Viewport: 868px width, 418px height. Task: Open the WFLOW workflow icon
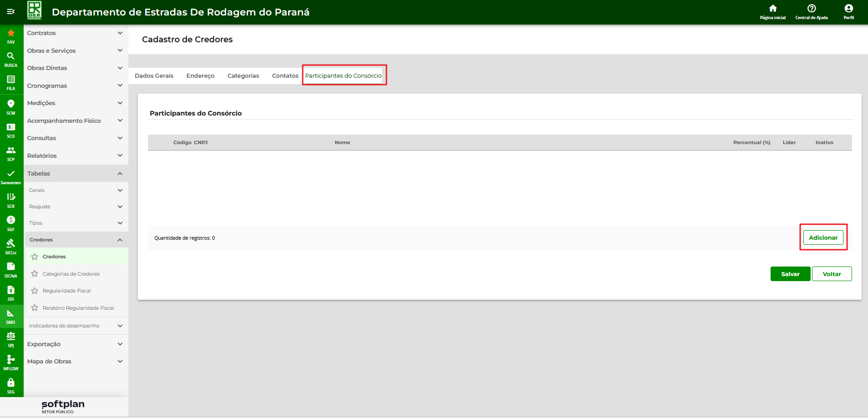click(x=11, y=360)
